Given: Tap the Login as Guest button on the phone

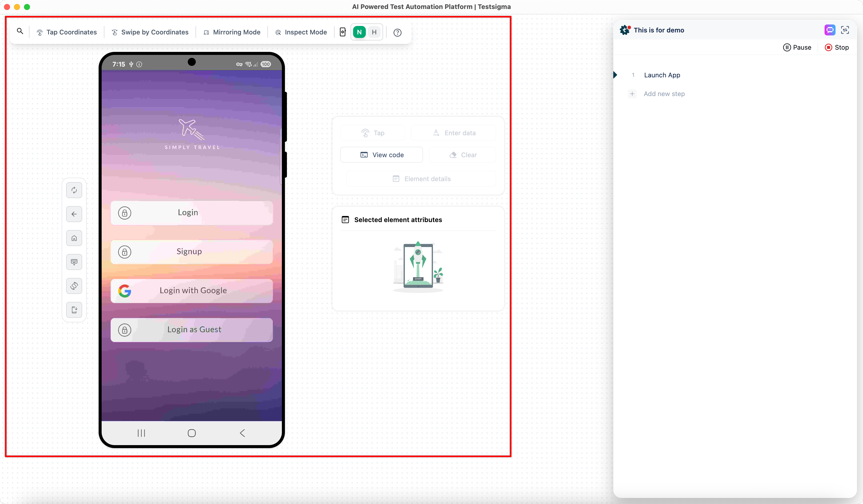Looking at the screenshot, I should 192,330.
